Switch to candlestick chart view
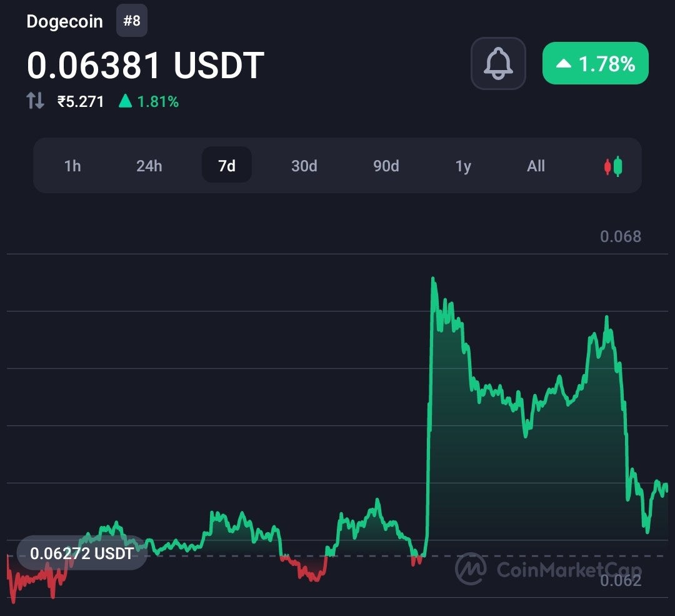 click(x=613, y=166)
